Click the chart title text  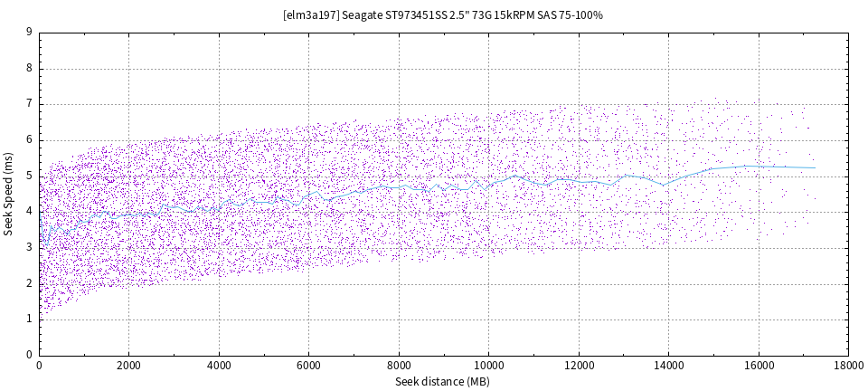pos(442,15)
